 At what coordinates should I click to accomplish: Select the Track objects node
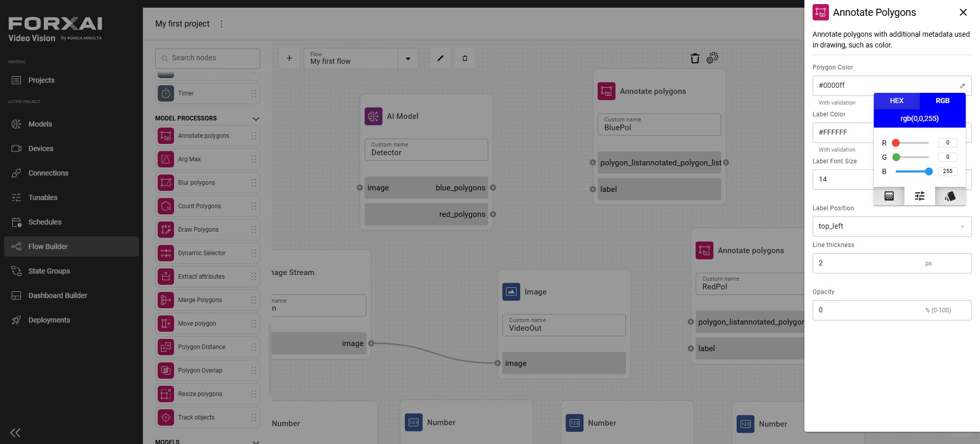(x=208, y=417)
